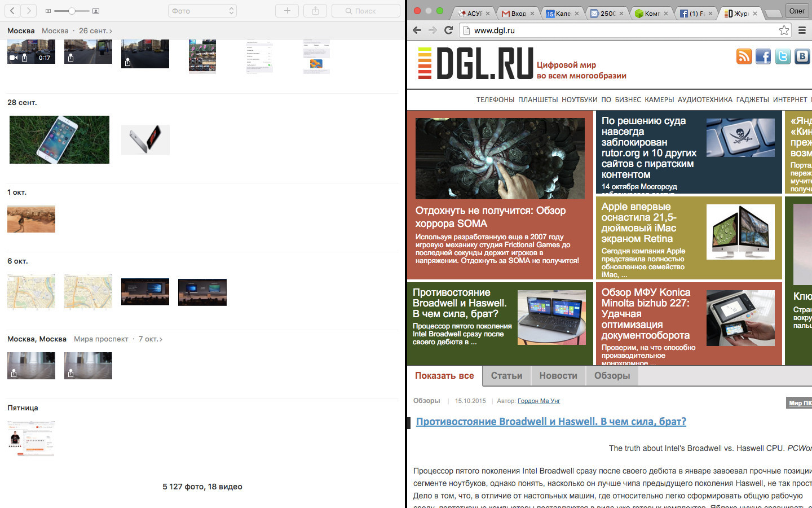This screenshot has height=508, width=812.
Task: Open the Chrome hamburger menu
Action: [x=802, y=30]
